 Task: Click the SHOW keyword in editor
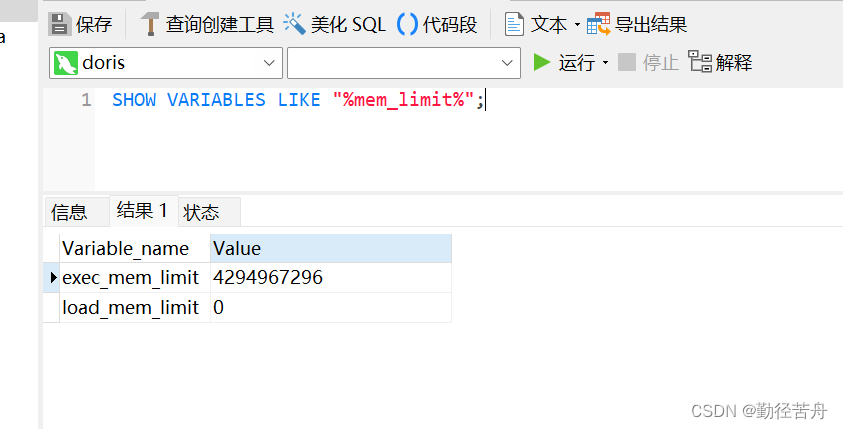134,100
